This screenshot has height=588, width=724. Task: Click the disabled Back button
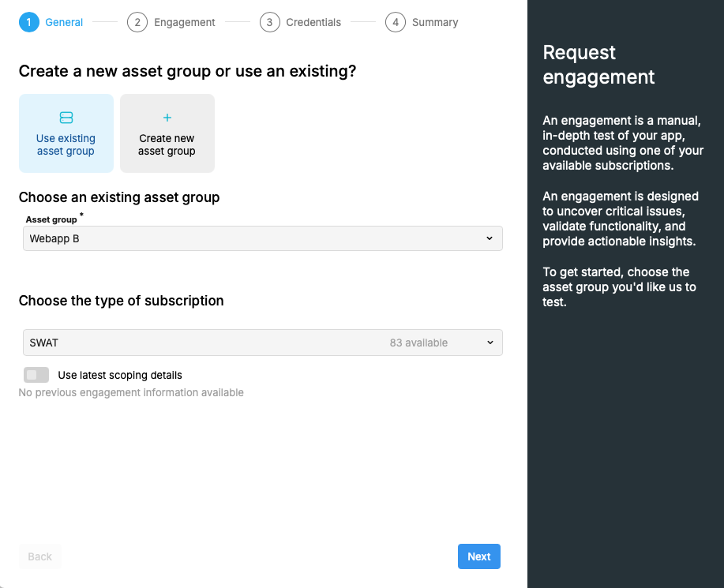[x=39, y=556]
